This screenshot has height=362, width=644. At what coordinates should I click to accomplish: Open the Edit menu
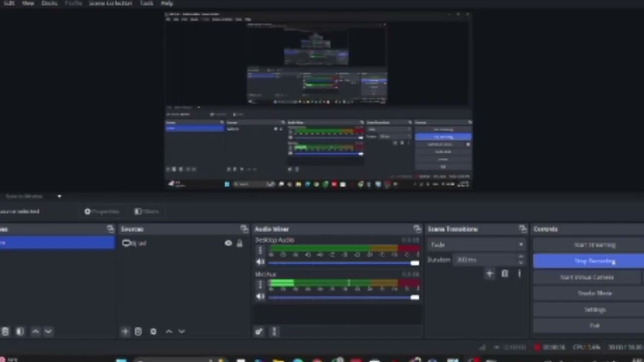[9, 3]
